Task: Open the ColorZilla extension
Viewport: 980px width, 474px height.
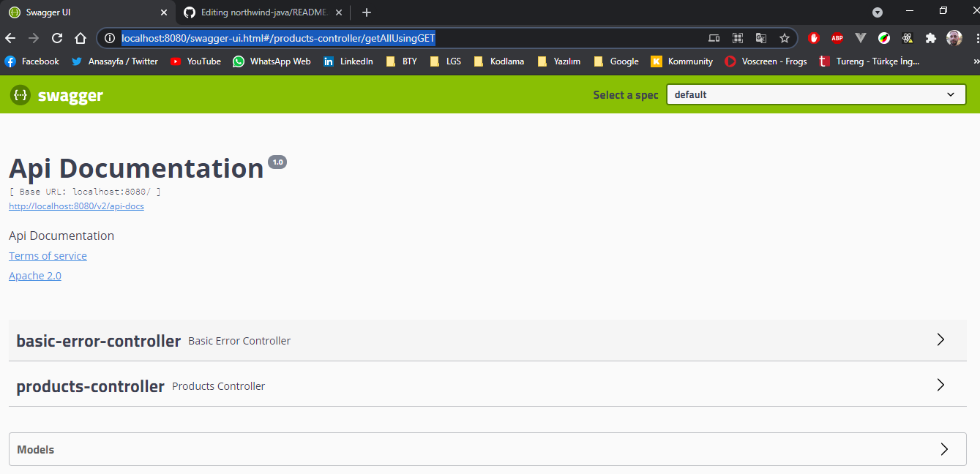Action: coord(883,37)
